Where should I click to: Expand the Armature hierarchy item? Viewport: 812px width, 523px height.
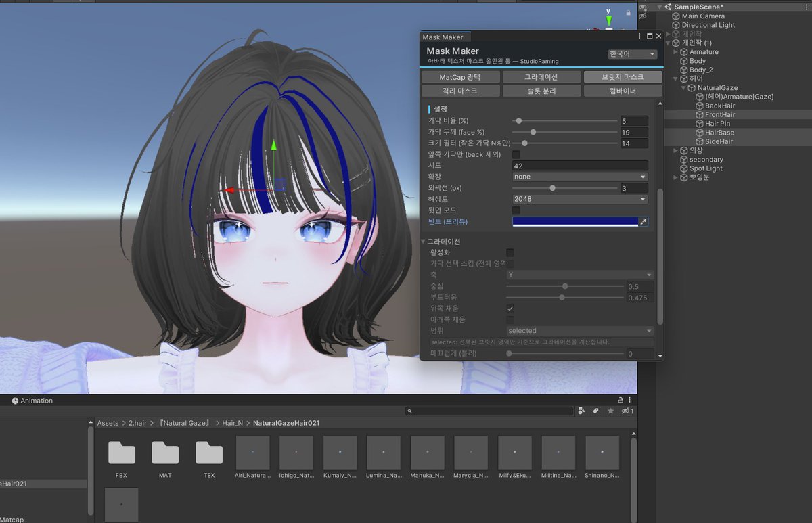675,52
